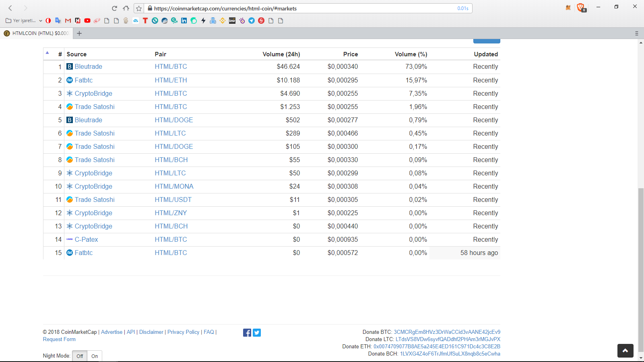This screenshot has width=644, height=362.
Task: Click the scrollbar up arrow
Action: [641, 43]
